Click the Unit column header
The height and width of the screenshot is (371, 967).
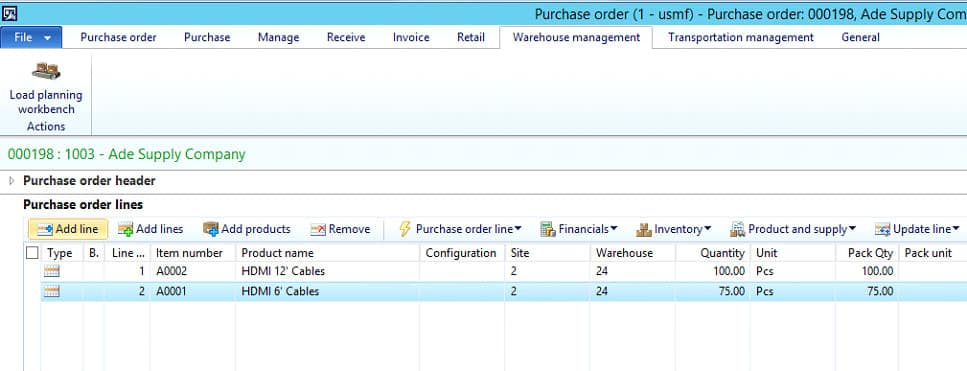(793, 253)
